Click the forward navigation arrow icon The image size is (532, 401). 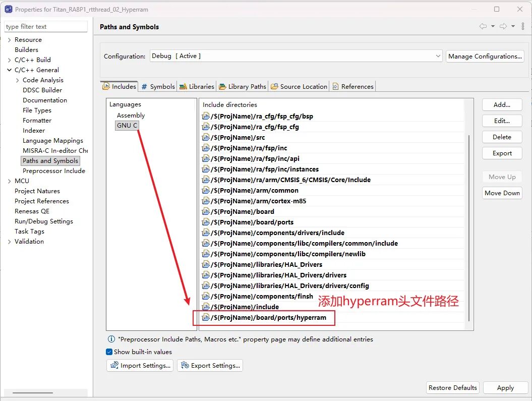503,26
